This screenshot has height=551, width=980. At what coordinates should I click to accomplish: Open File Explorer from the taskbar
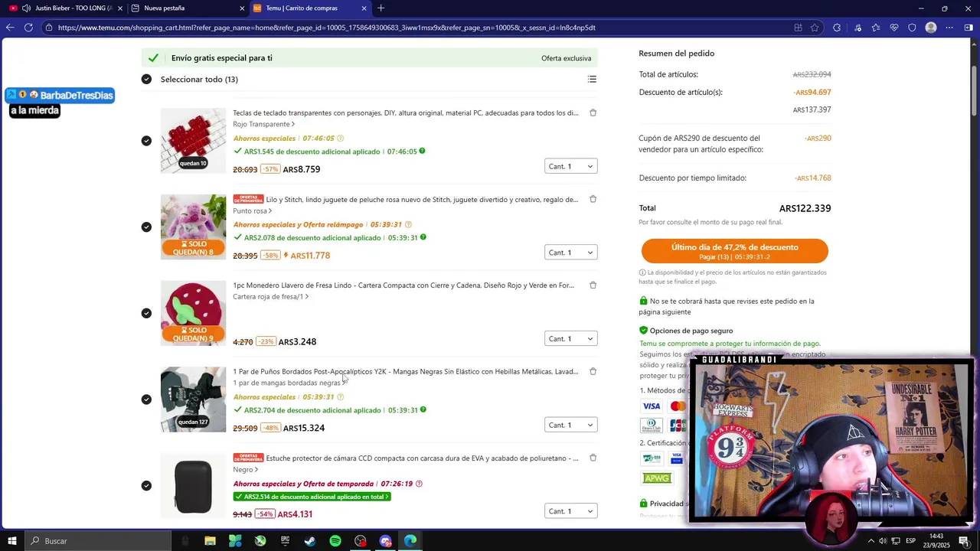coord(210,541)
